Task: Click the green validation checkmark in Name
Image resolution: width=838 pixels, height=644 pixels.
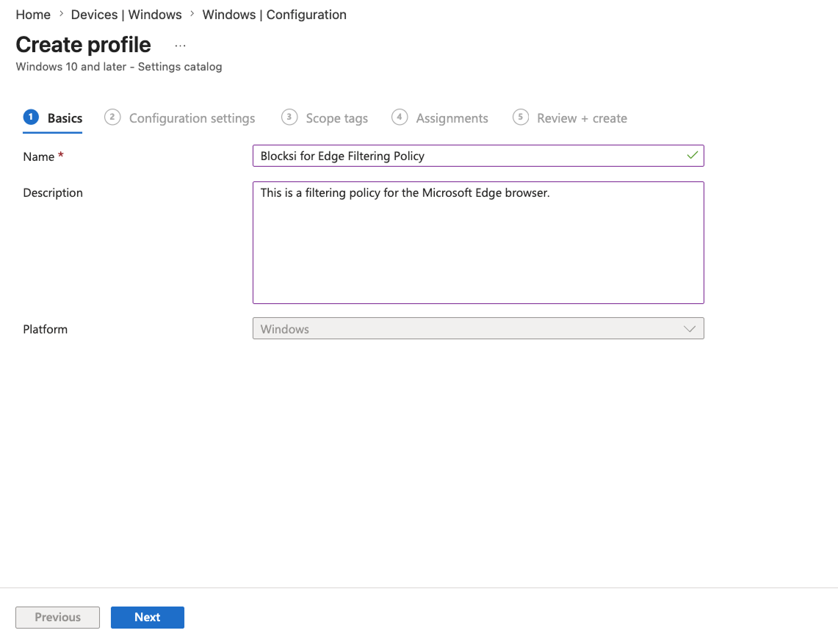Action: 692,156
